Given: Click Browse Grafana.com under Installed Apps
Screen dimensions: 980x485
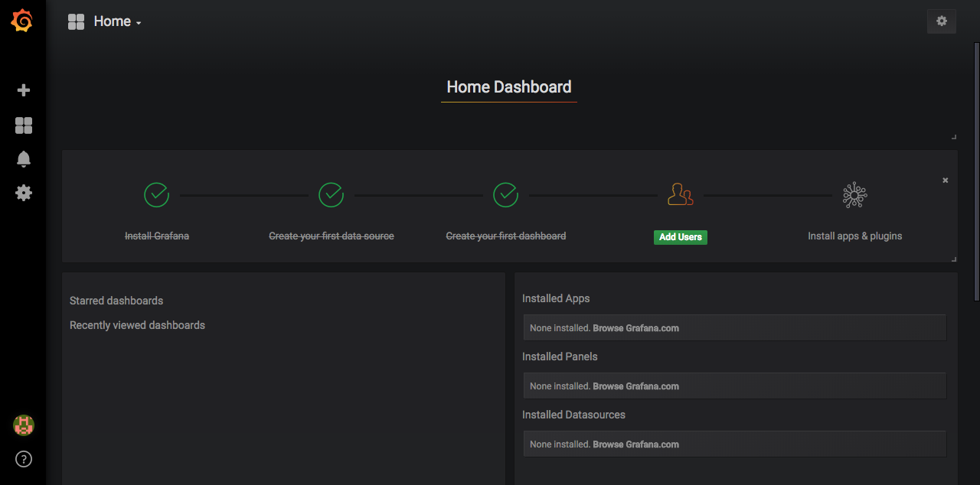Looking at the screenshot, I should 635,328.
